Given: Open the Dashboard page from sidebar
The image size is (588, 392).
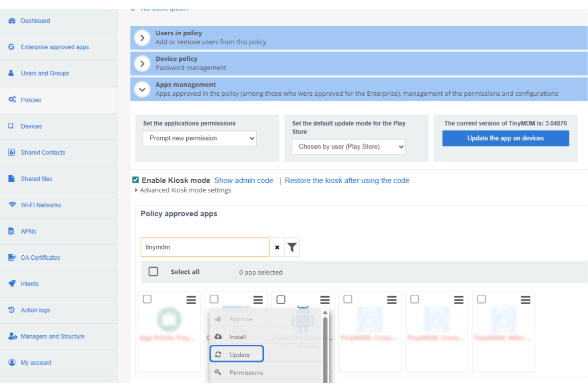Looking at the screenshot, I should pos(35,21).
